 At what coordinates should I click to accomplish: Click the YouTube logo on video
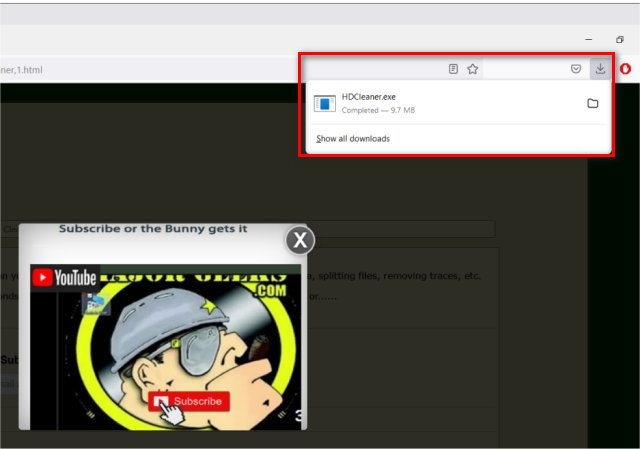point(64,278)
